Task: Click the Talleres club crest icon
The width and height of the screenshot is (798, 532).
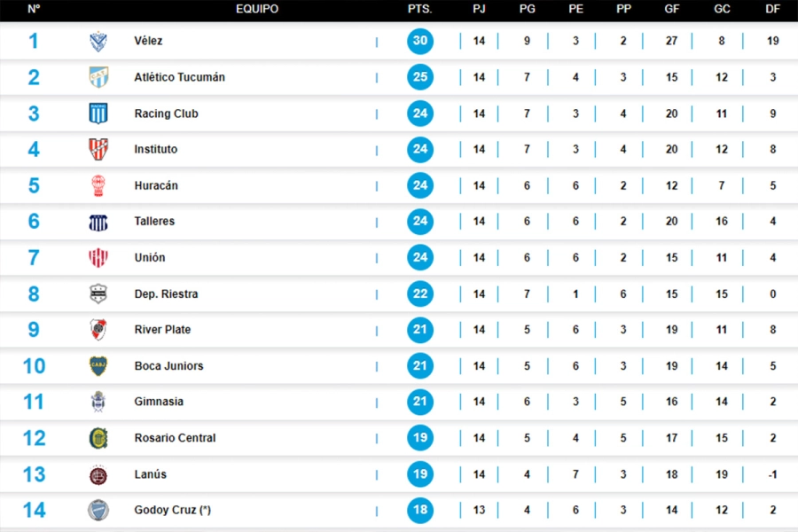Action: point(98,222)
